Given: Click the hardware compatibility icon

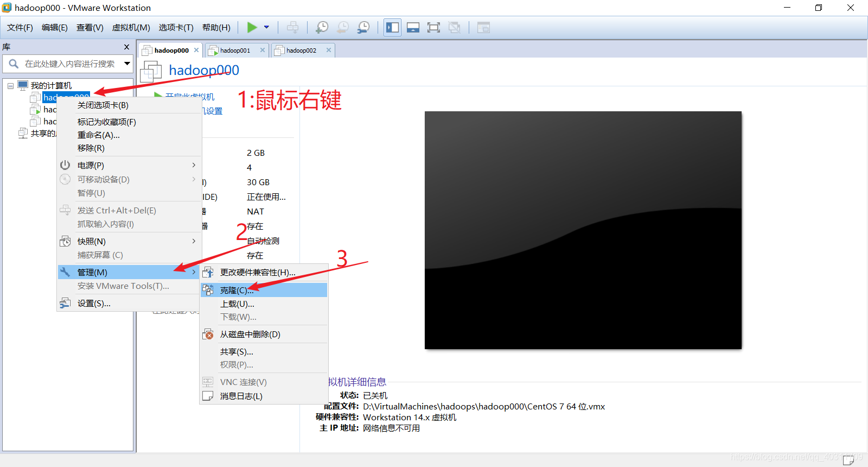Looking at the screenshot, I should (208, 273).
